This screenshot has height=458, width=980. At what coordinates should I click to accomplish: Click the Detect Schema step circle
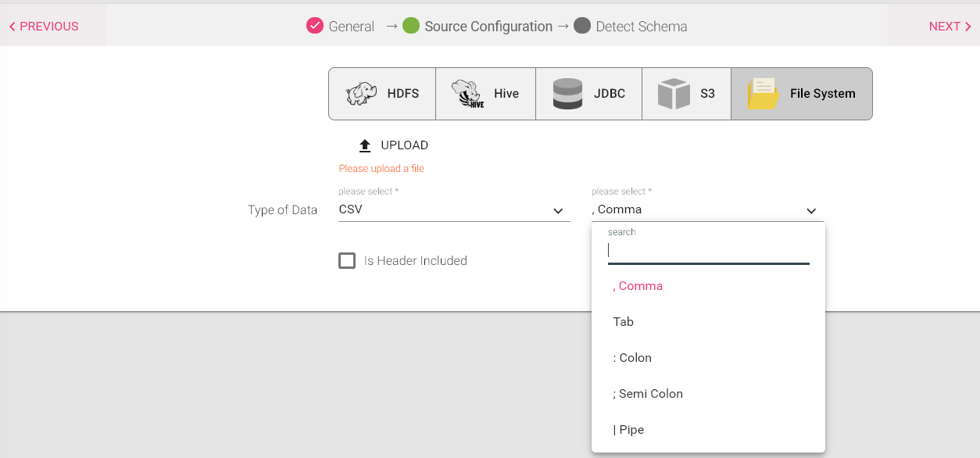coord(581,26)
